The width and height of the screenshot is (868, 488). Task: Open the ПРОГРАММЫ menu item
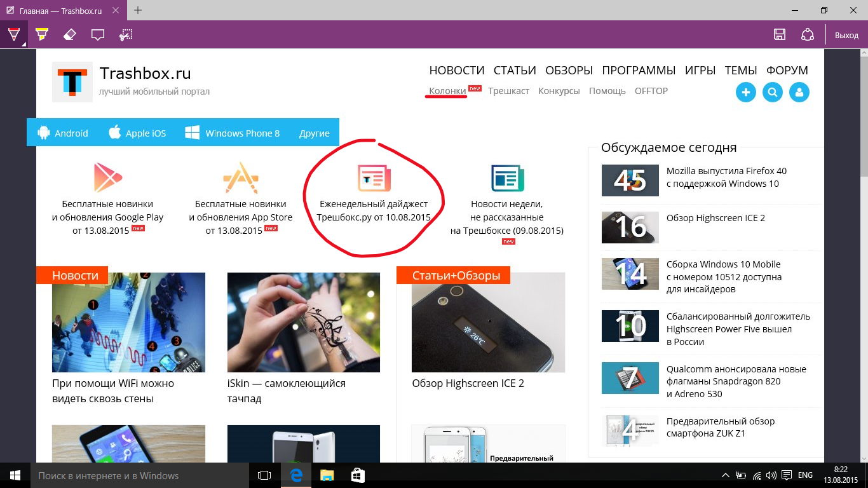tap(639, 71)
